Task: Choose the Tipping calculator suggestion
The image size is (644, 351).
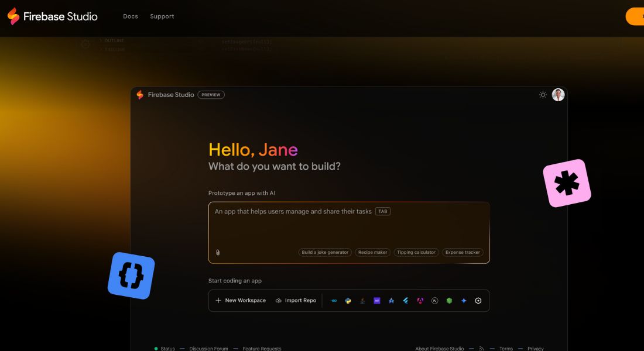Action: point(416,253)
